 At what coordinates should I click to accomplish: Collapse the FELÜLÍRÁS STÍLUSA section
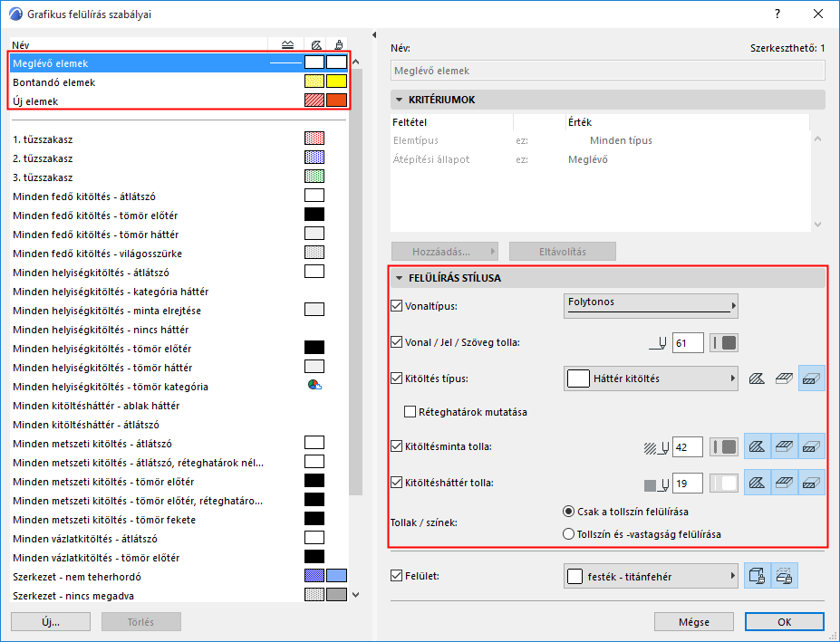click(x=399, y=278)
